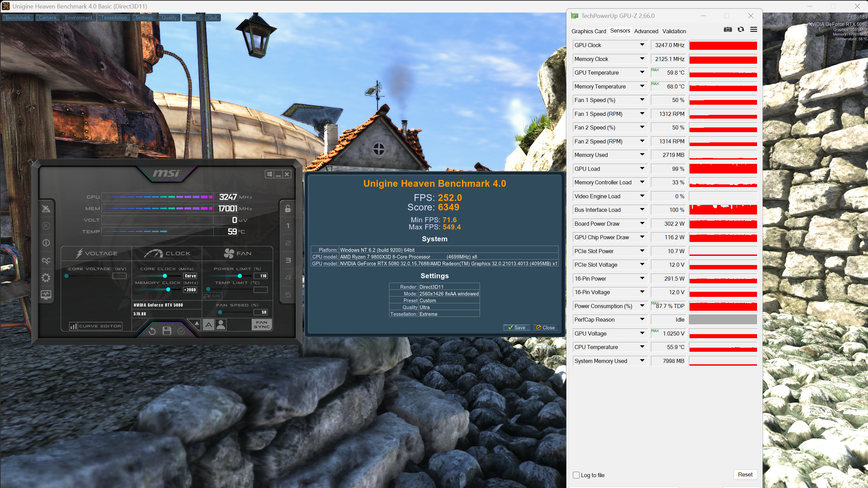The height and width of the screenshot is (488, 868).
Task: Open the Kombustor stress test in Afterburner
Action: pyautogui.click(x=46, y=226)
